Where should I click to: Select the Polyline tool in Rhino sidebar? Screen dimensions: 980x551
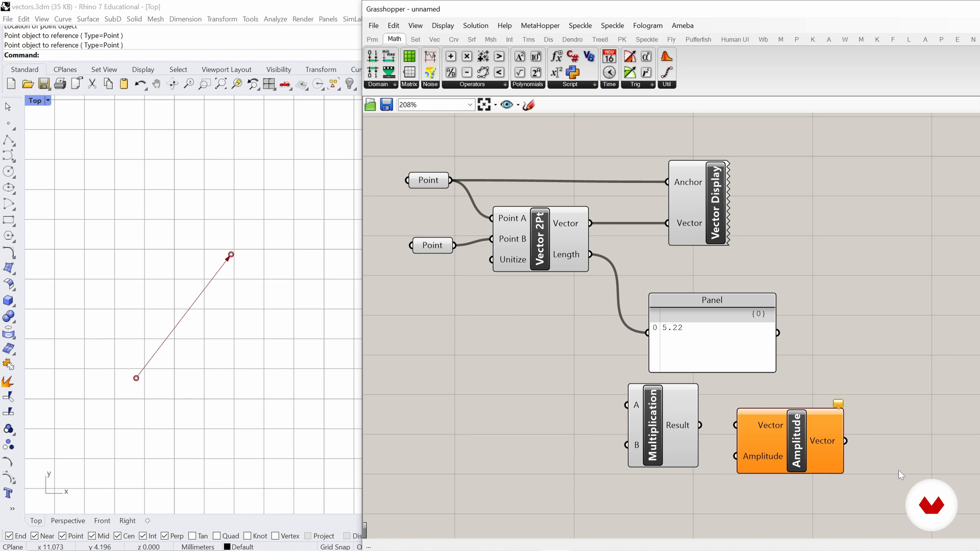(x=8, y=140)
